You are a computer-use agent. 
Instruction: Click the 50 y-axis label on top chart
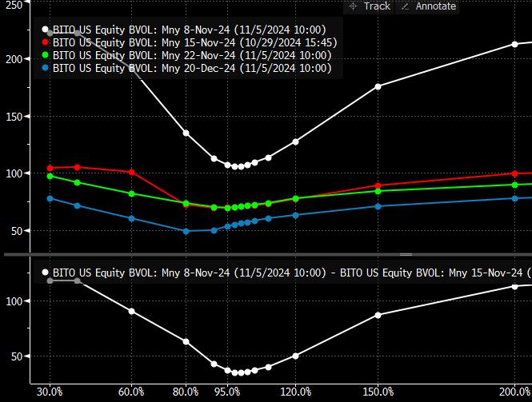click(17, 232)
